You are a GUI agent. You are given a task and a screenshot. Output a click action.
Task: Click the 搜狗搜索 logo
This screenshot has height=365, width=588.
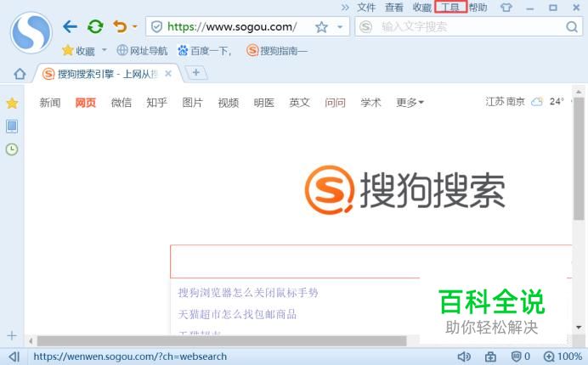(x=404, y=190)
